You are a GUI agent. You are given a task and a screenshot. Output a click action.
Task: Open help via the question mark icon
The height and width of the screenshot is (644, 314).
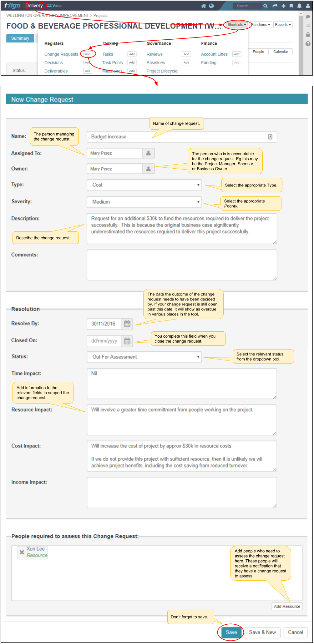tap(308, 44)
